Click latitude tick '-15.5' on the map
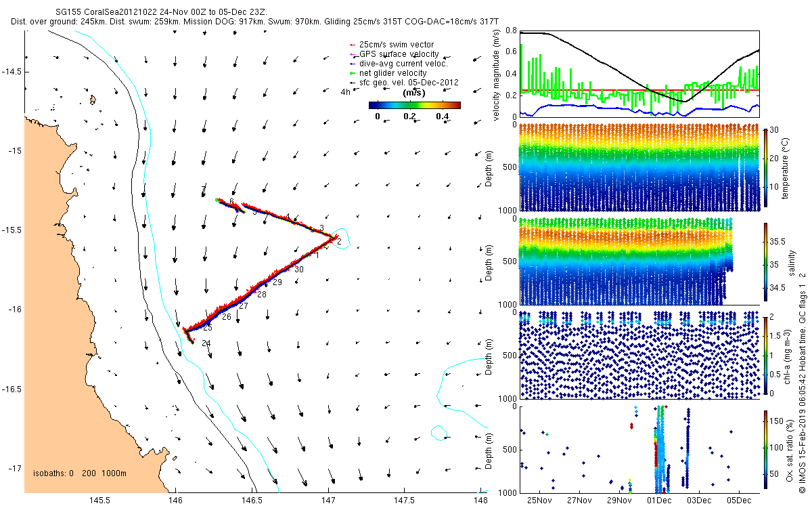 pos(12,230)
